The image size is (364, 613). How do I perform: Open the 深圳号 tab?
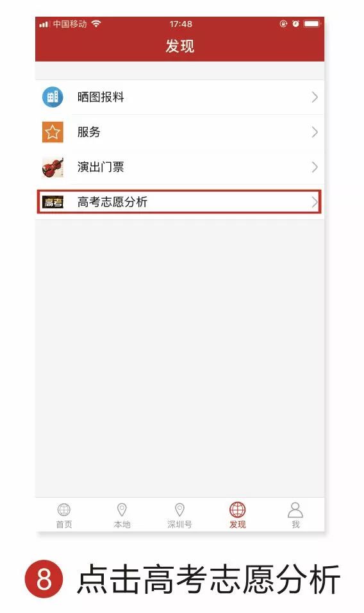pos(179,516)
